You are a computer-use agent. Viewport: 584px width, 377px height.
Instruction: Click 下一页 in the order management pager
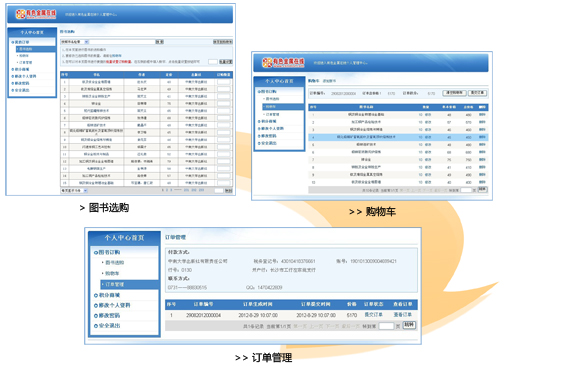[332, 326]
